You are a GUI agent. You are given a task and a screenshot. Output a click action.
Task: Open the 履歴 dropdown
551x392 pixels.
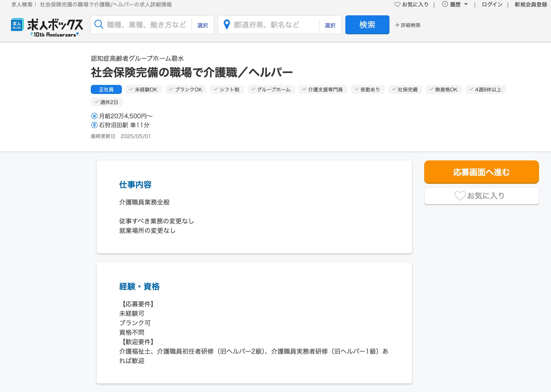[x=456, y=4]
